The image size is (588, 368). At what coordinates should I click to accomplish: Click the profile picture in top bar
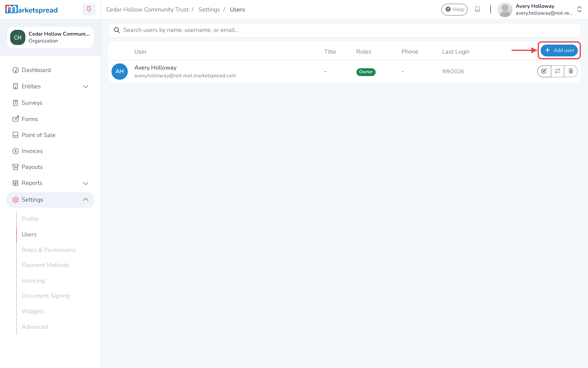(505, 9)
